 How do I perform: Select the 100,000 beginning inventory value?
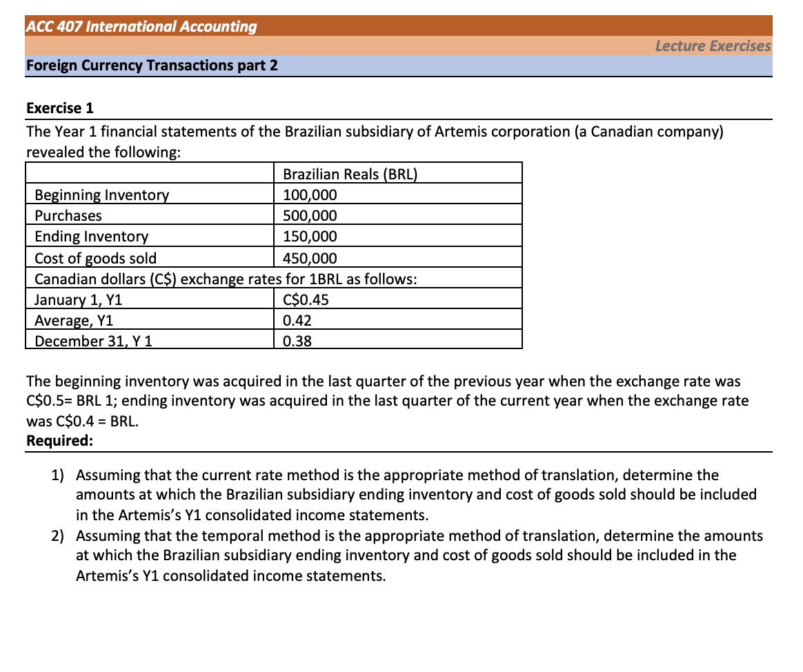[x=310, y=195]
